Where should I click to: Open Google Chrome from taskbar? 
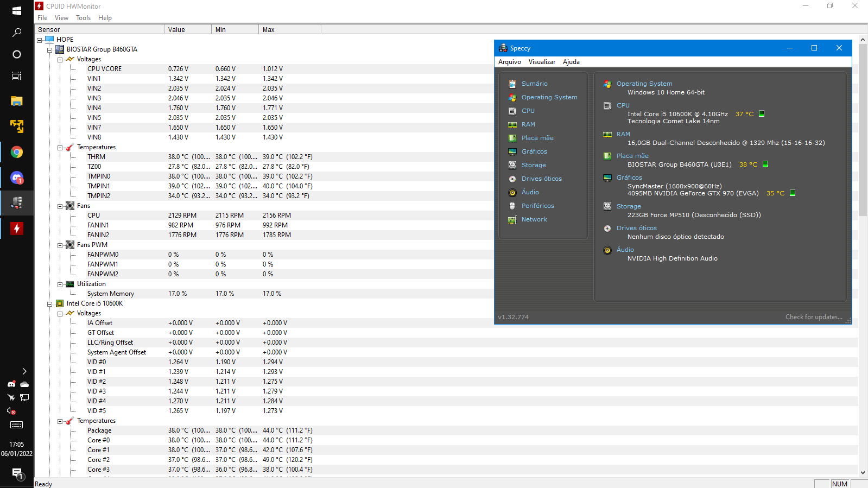17,152
